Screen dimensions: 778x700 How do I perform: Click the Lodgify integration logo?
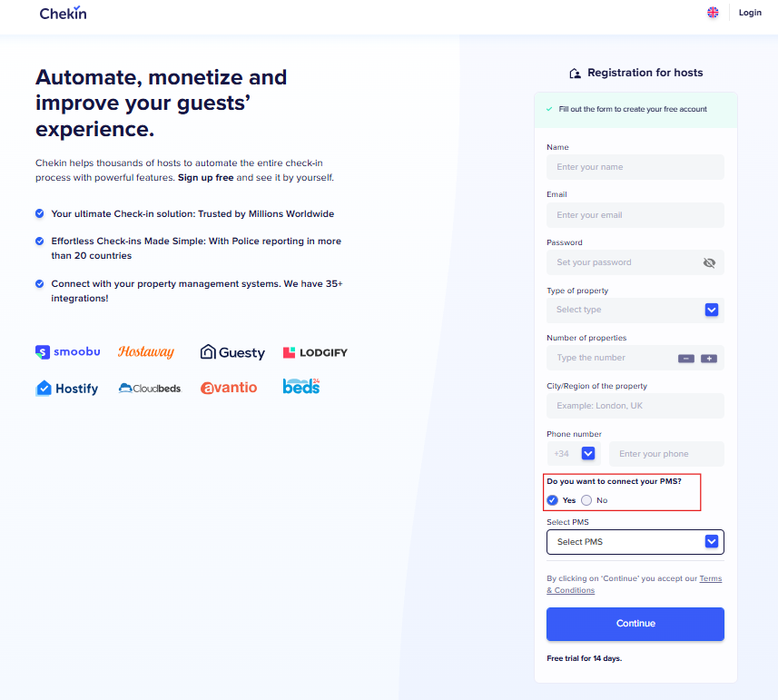315,352
